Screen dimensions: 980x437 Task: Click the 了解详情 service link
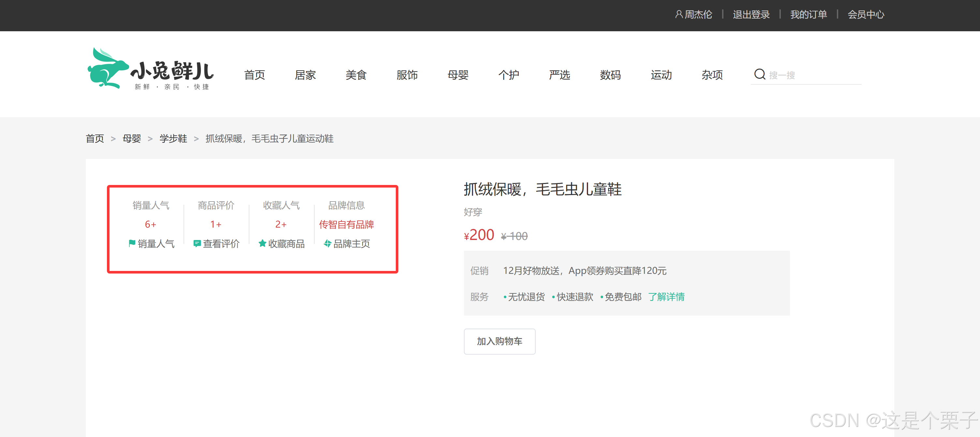click(x=666, y=296)
